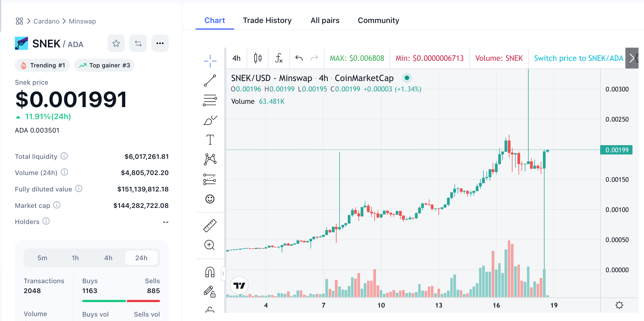Activate the zoom in tool
The width and height of the screenshot is (644, 321).
pos(210,245)
